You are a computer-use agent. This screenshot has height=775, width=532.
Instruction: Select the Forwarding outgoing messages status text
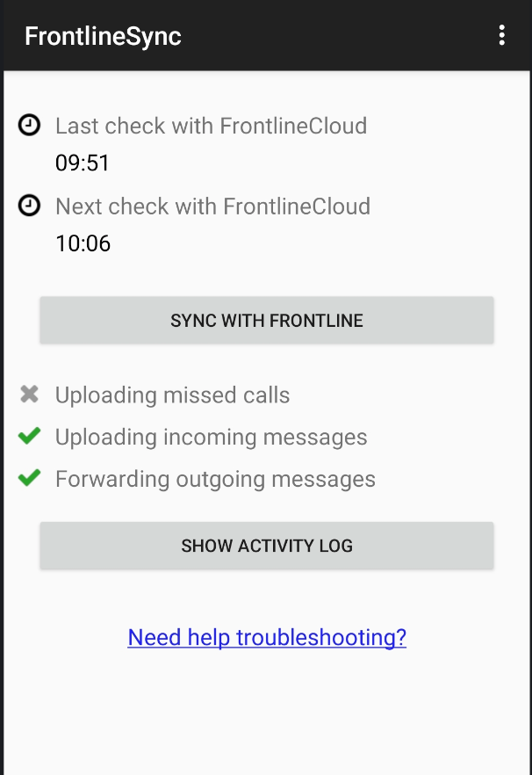(215, 479)
